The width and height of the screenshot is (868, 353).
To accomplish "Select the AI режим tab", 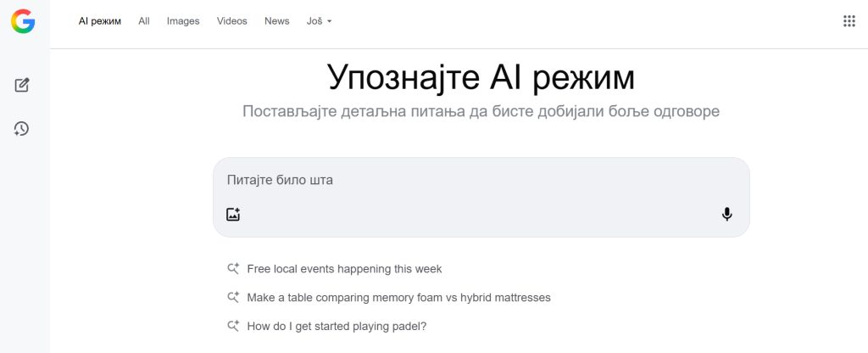I will click(x=100, y=21).
